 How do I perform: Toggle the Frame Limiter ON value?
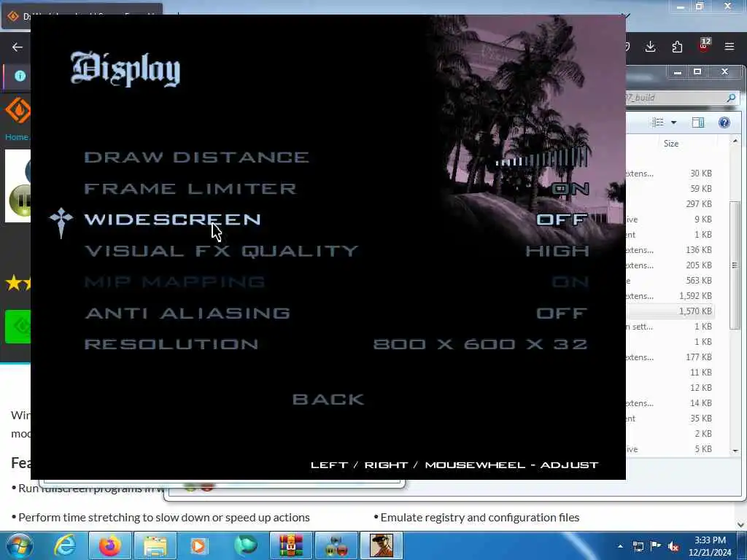click(570, 189)
